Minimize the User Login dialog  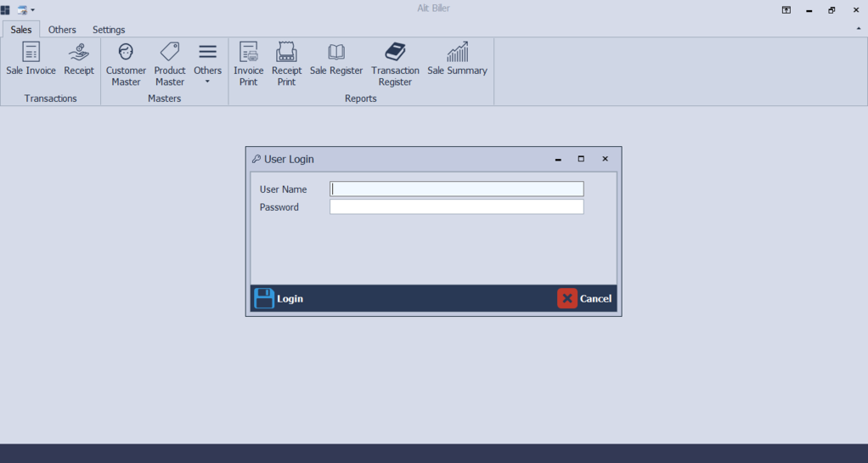558,159
